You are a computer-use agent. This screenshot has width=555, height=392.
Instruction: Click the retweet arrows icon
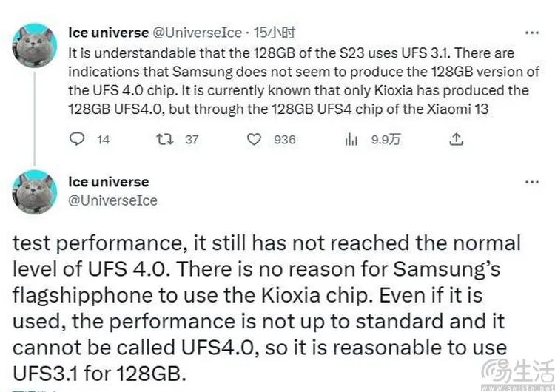tap(168, 139)
